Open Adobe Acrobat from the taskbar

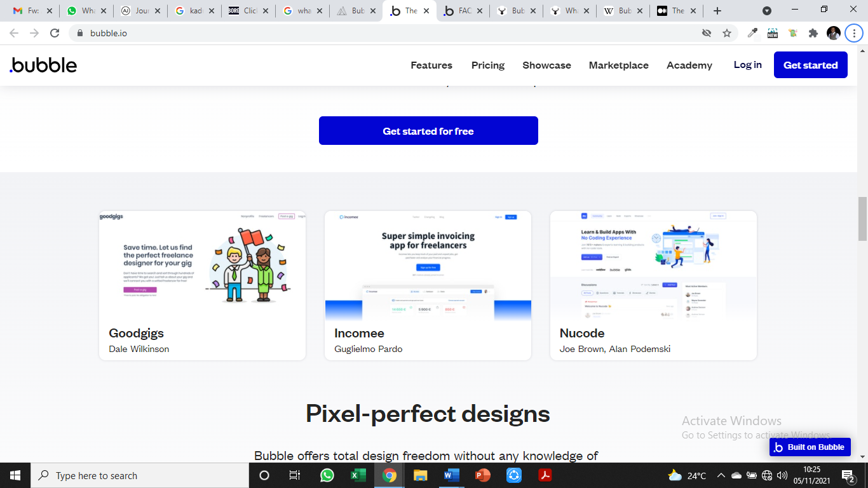(545, 475)
